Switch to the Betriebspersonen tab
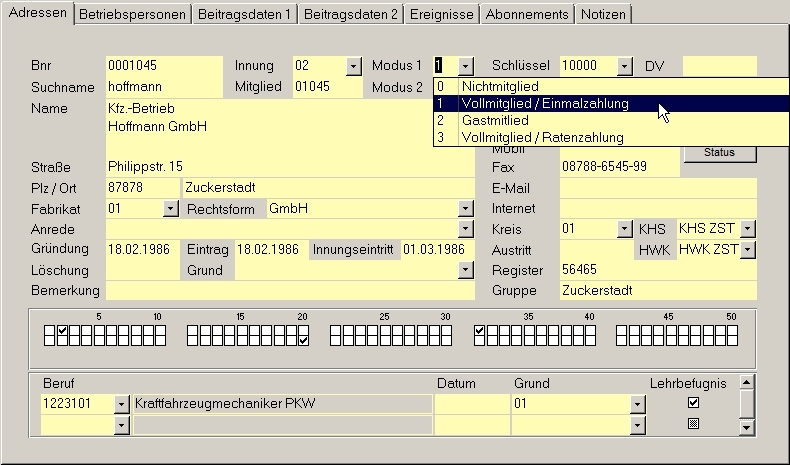Screen dimensions: 790x465 point(133,14)
